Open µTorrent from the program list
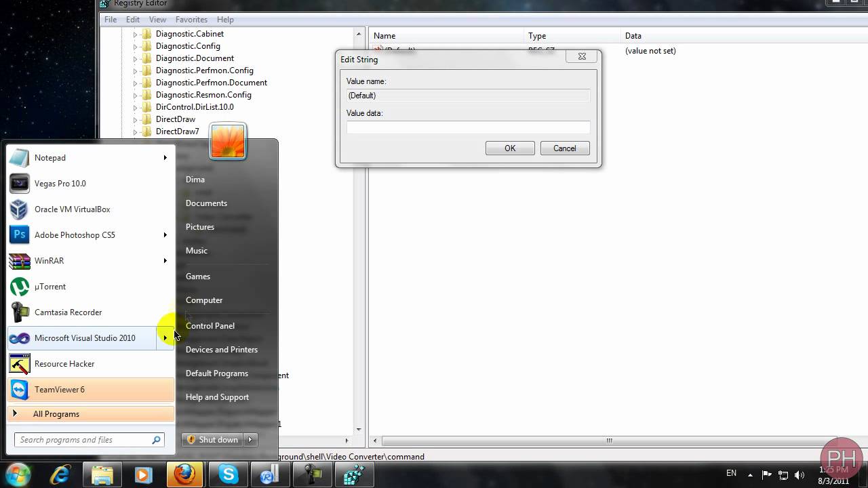The image size is (868, 488). pyautogui.click(x=91, y=287)
